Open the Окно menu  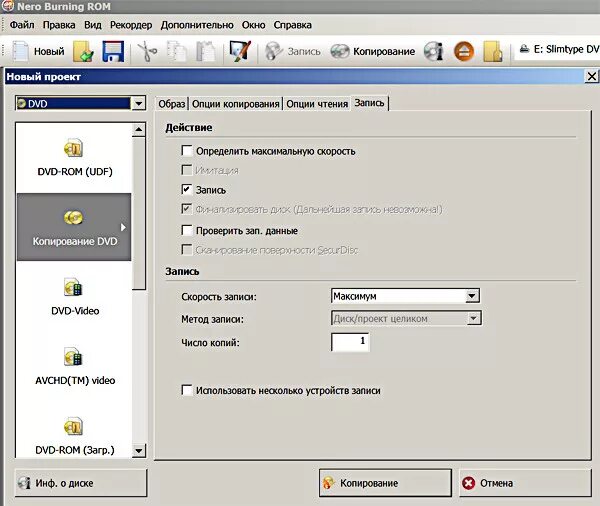[x=253, y=25]
